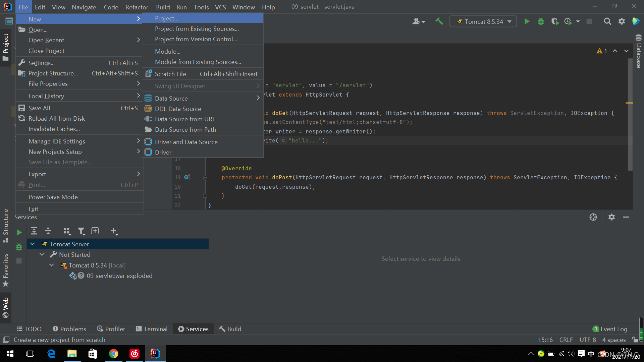Click the Add service plus icon

click(x=114, y=231)
